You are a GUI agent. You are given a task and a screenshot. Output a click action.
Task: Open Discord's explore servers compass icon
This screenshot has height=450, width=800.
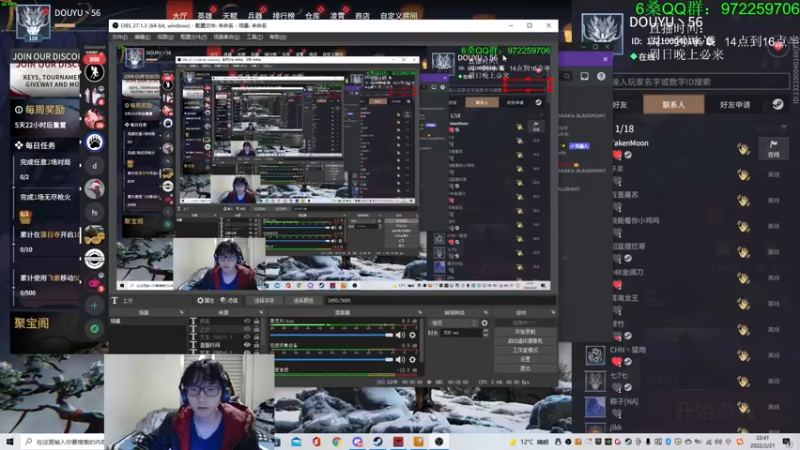94,329
